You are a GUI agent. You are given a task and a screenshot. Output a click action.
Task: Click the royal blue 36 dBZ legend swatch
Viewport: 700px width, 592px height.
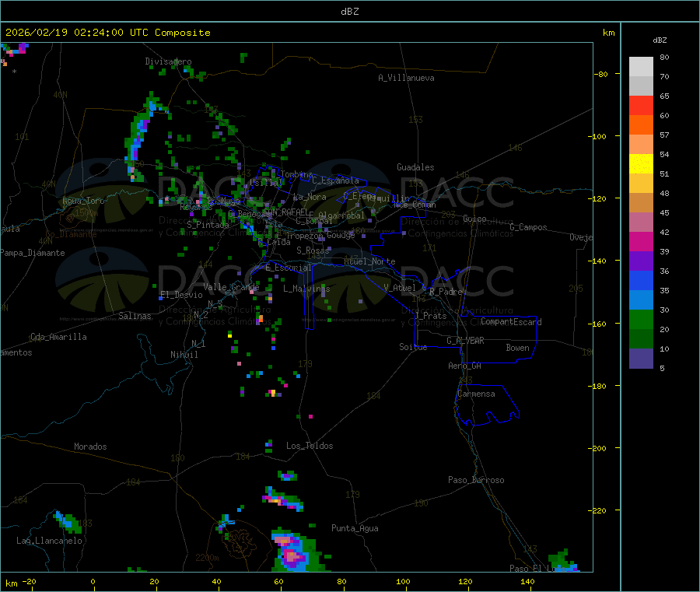(x=641, y=280)
